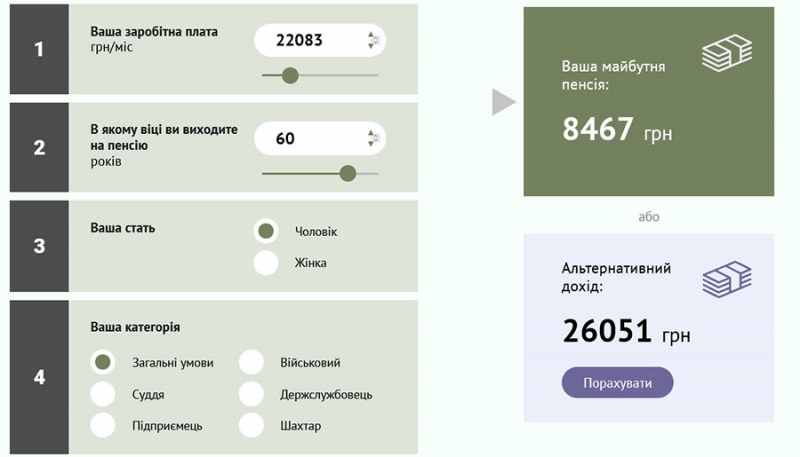Viewport: 800px width, 457px height.
Task: Select the Держслужбовець category
Action: pyautogui.click(x=251, y=394)
